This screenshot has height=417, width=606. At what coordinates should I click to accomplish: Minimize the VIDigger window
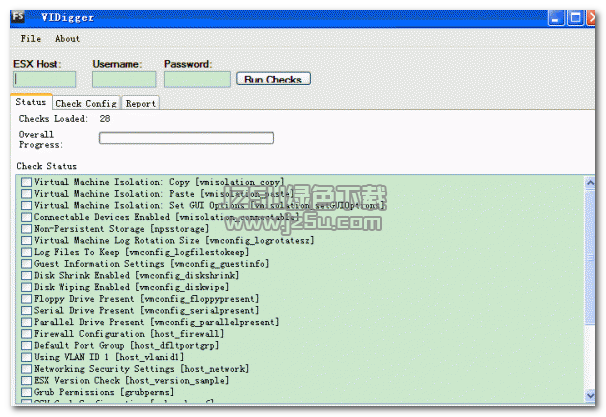pos(556,18)
